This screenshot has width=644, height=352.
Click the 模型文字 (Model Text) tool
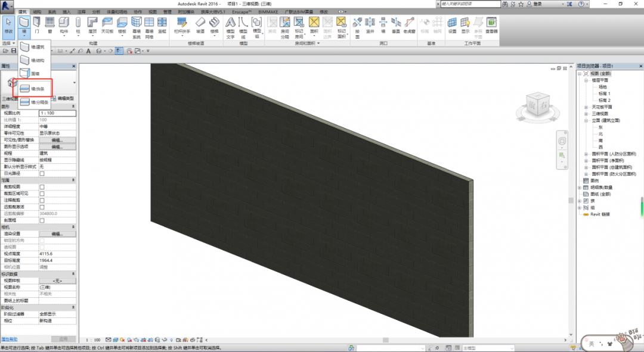(x=230, y=28)
